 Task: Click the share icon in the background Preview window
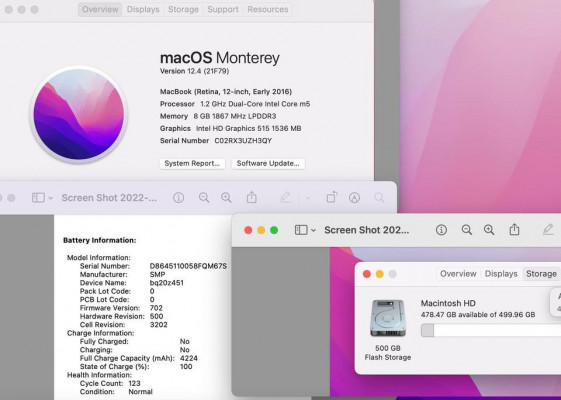252,197
